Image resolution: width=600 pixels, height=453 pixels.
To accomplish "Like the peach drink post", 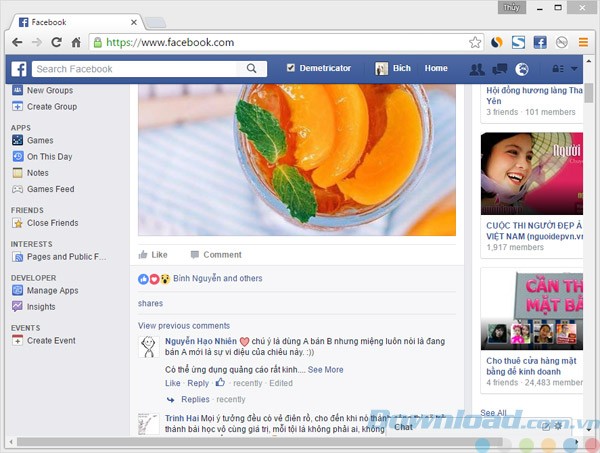I will 153,255.
